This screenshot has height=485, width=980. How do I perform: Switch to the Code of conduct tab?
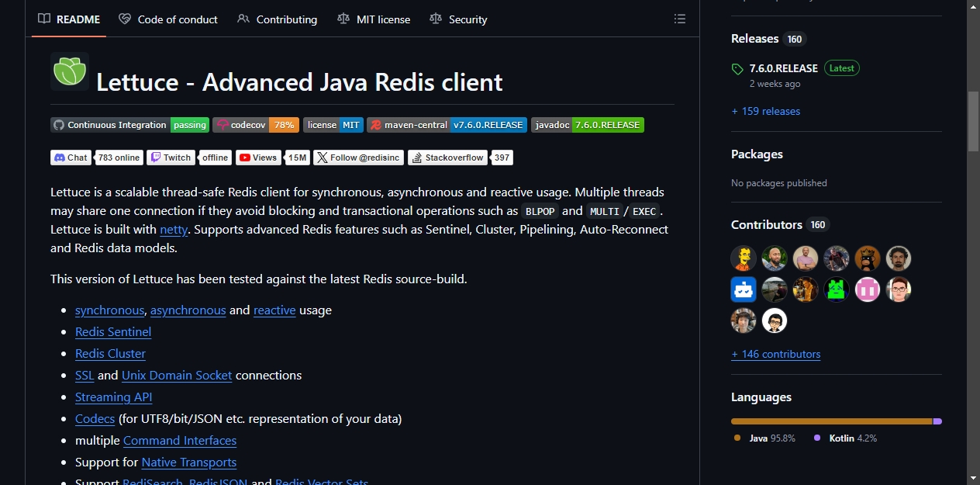168,19
